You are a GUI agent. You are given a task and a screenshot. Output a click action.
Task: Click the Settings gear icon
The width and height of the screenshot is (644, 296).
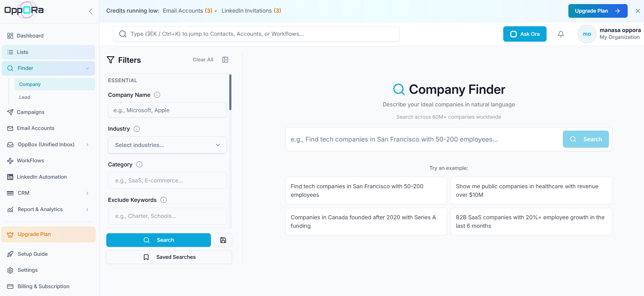pos(10,270)
